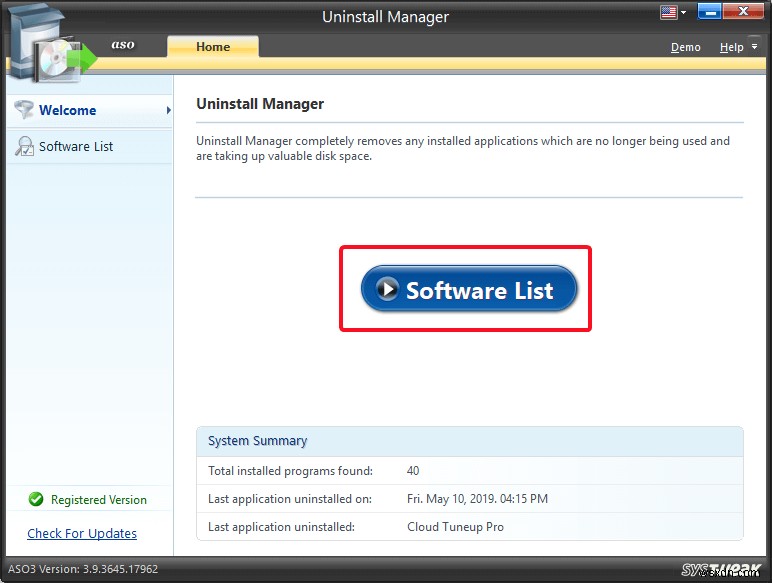Screen dimensions: 772x583
Task: Select the Welcome sidebar entry
Action: click(68, 110)
